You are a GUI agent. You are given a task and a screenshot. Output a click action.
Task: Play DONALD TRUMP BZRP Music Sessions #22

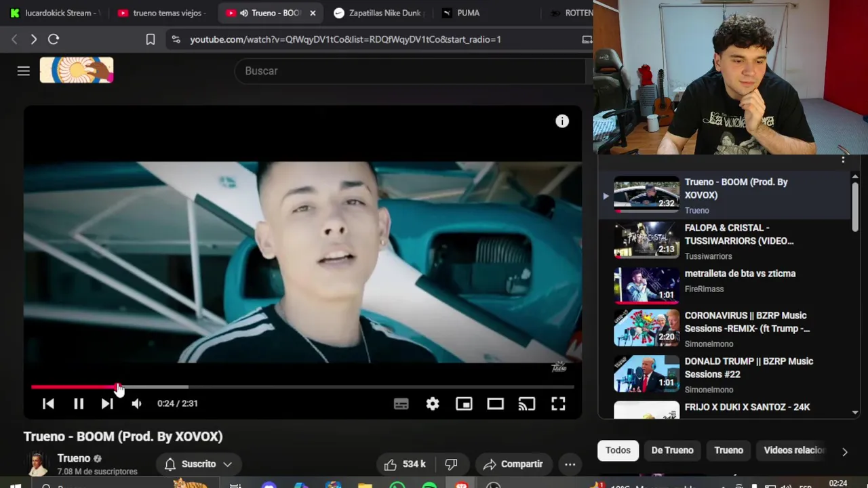725,375
